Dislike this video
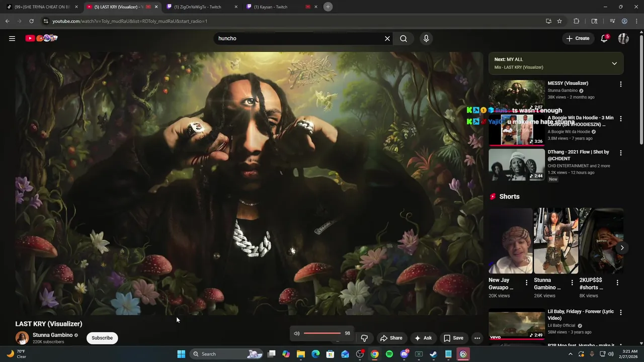This screenshot has height=362, width=644. 364,338
